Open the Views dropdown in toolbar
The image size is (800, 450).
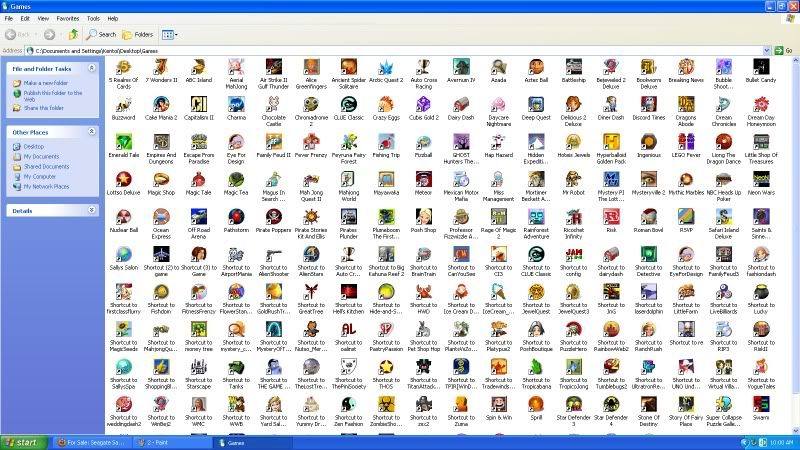pos(169,35)
